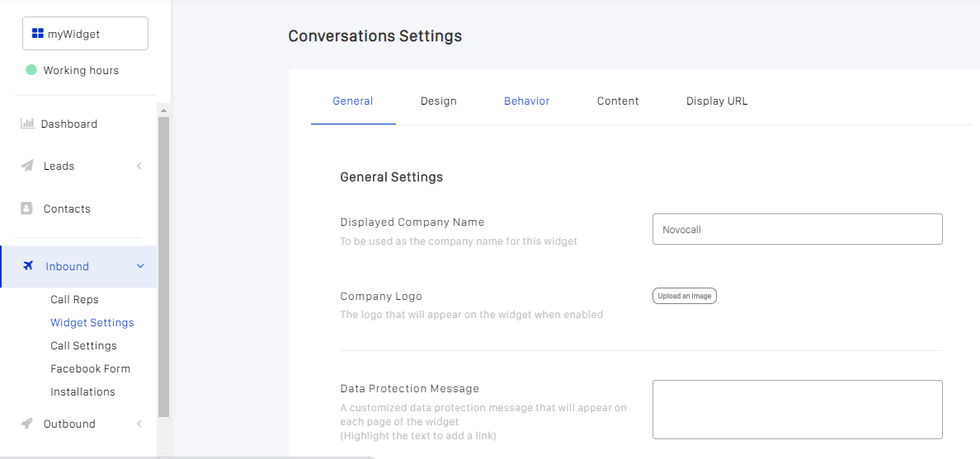
Task: Click the sidebar scrollbar up arrow
Action: tap(163, 110)
